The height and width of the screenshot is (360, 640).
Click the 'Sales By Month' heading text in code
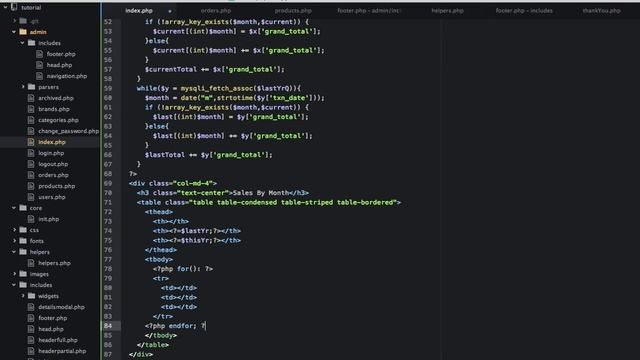click(x=260, y=193)
